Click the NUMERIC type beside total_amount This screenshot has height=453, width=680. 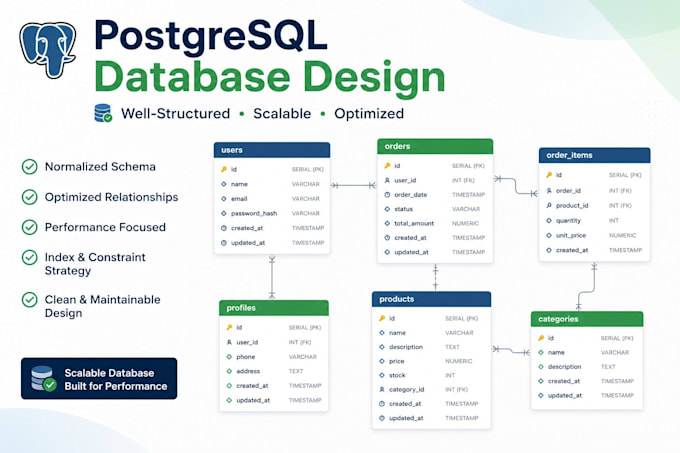click(465, 223)
